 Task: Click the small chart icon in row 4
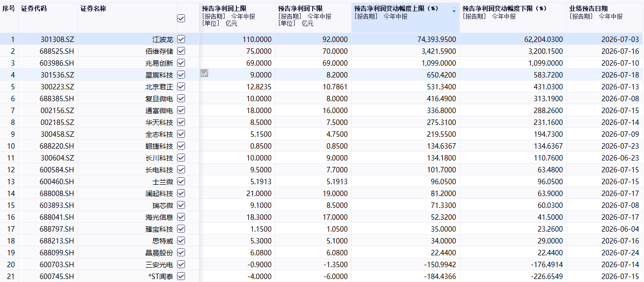[204, 73]
